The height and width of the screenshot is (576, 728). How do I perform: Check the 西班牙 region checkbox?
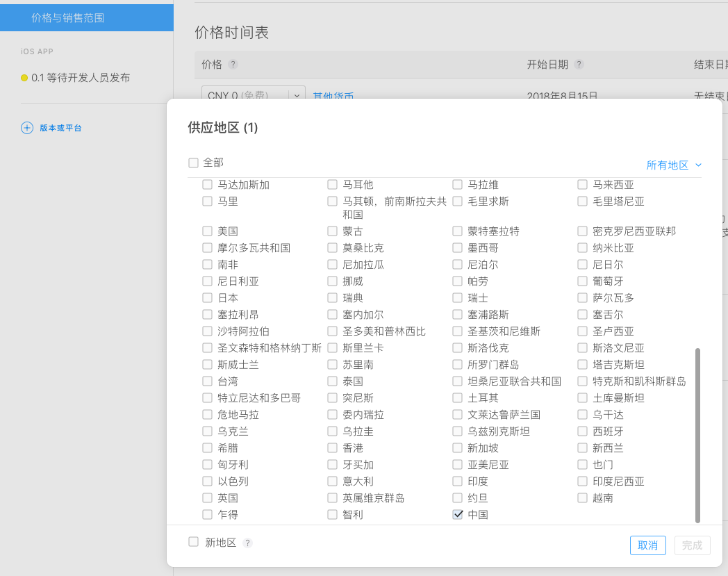pos(582,431)
